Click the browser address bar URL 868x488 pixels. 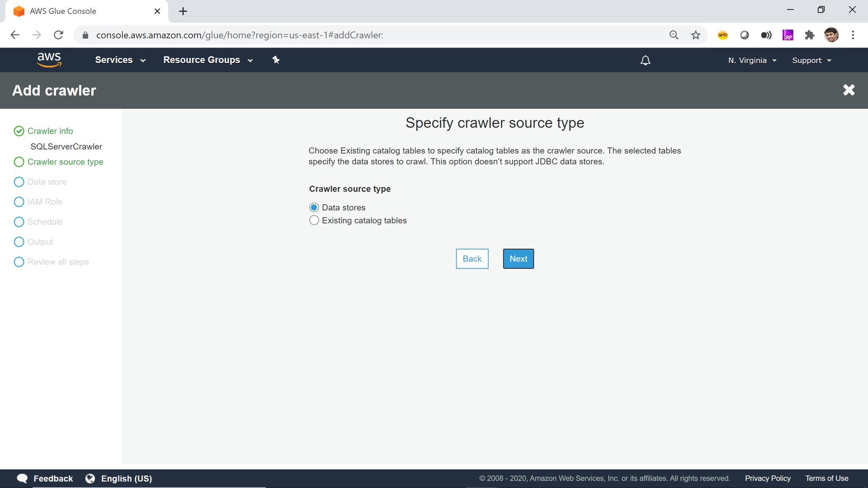240,35
